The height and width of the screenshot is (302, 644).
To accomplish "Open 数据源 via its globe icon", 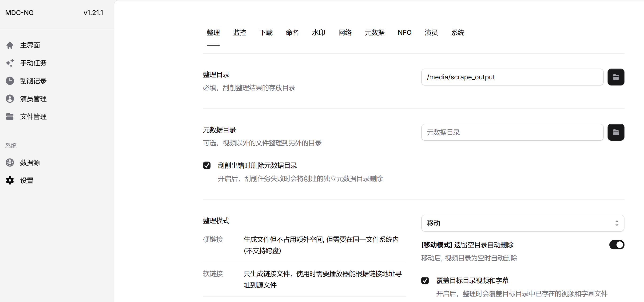I will (x=10, y=163).
